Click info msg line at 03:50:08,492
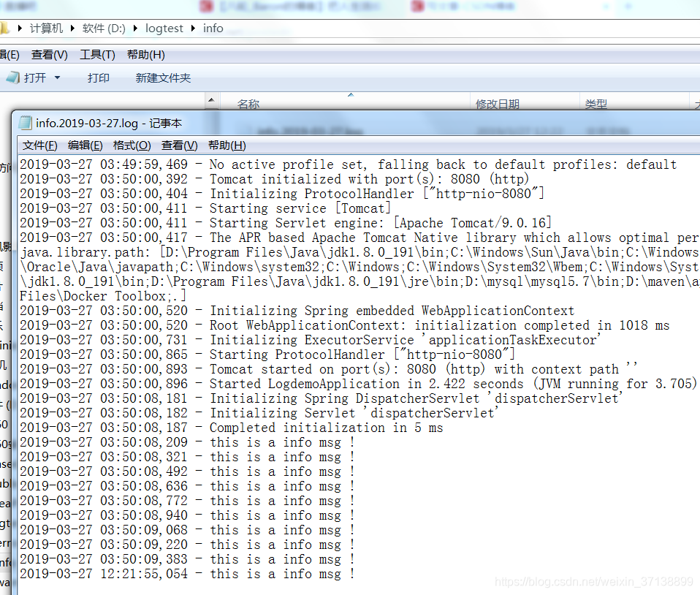The image size is (700, 595). (x=188, y=471)
